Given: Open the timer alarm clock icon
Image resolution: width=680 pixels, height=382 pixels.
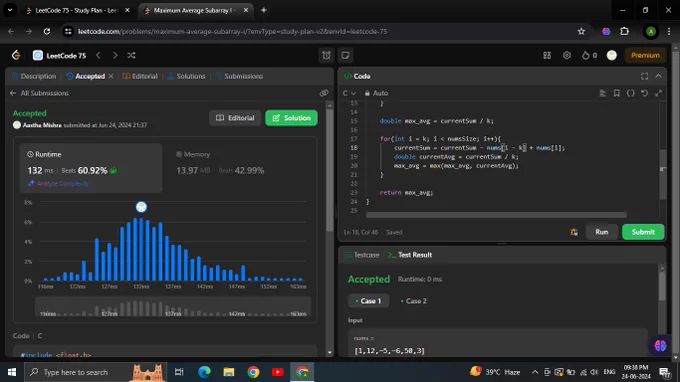Looking at the screenshot, I should [x=326, y=56].
